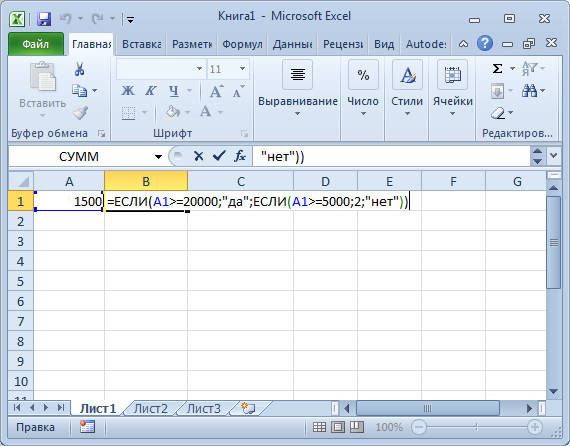Click the Redo arrow in quick access toolbar
This screenshot has width=570, height=446.
(x=97, y=18)
